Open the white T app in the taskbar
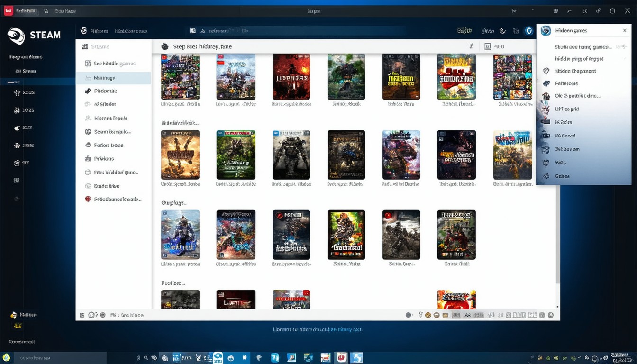The width and height of the screenshot is (637, 364). 275,358
